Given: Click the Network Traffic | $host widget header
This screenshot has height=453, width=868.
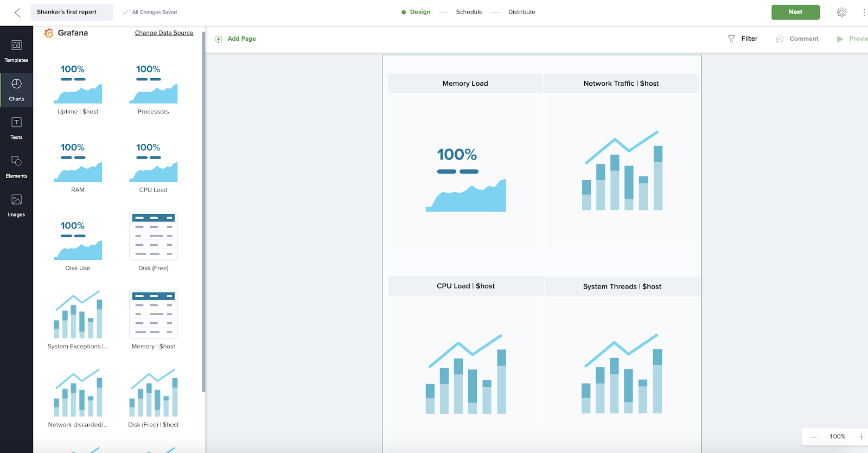Looking at the screenshot, I should 621,84.
